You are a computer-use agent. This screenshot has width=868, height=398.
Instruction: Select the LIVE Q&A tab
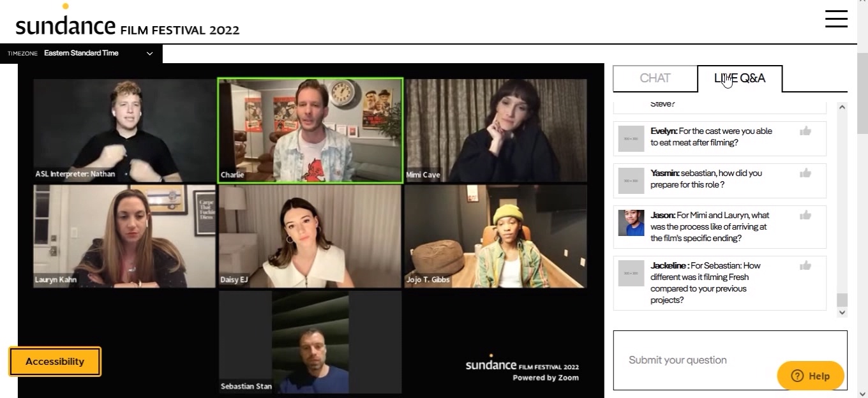(x=740, y=78)
